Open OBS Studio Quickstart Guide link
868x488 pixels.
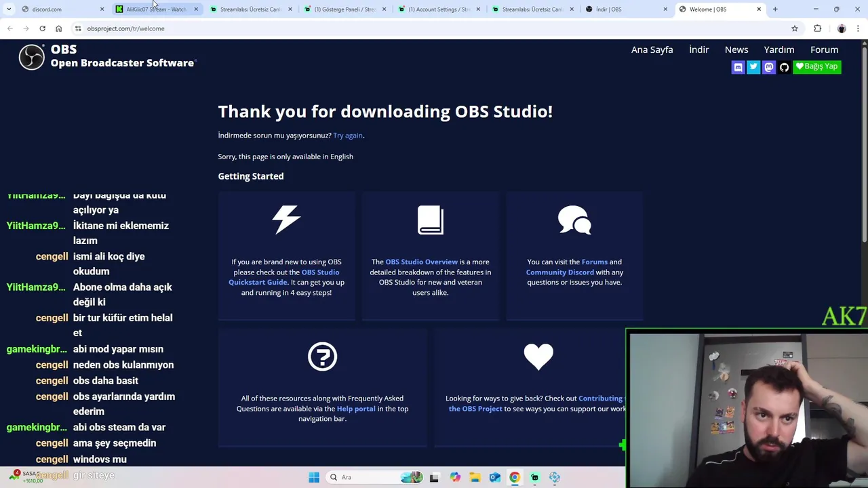(284, 277)
